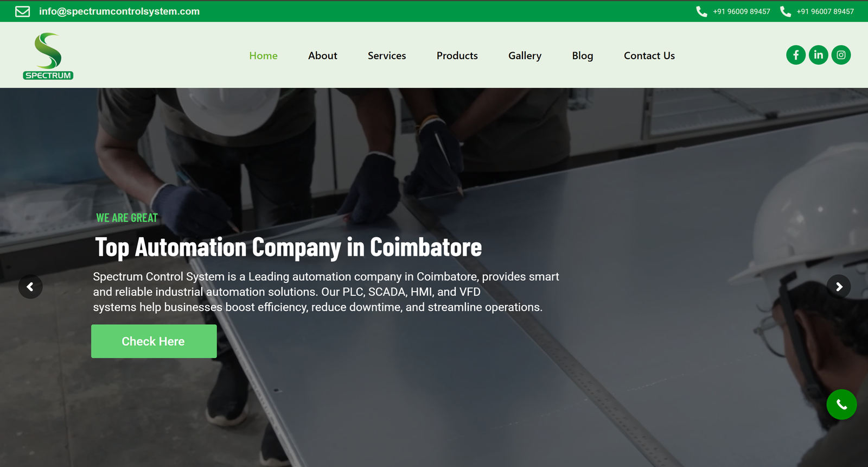The image size is (868, 467).
Task: Click the phone icon beside 96009 89457
Action: (x=701, y=11)
